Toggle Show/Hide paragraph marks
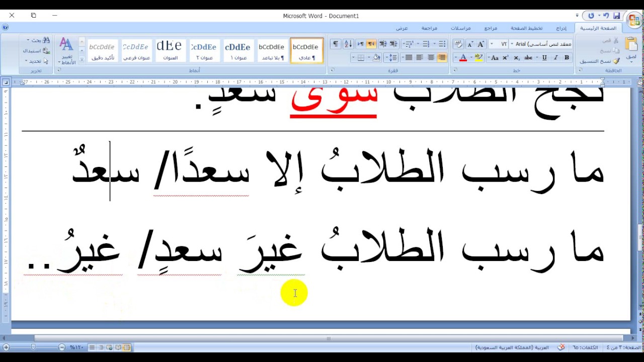This screenshot has width=644, height=362. click(x=336, y=44)
